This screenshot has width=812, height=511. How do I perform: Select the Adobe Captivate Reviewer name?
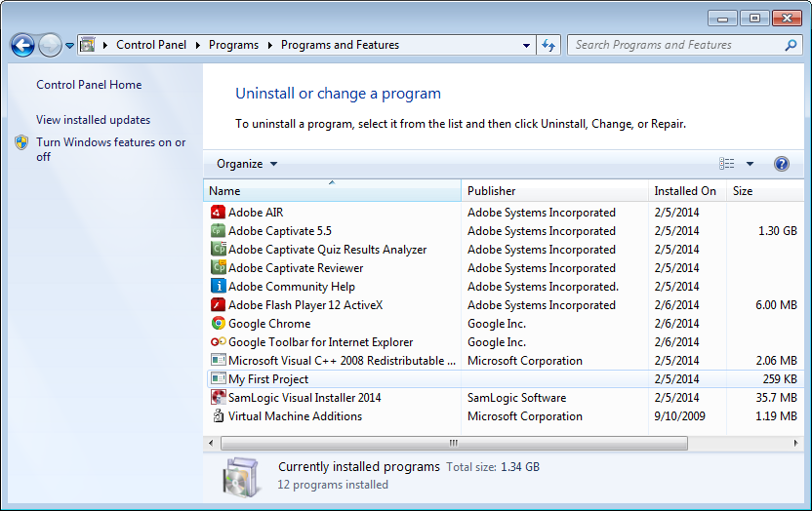coord(296,268)
